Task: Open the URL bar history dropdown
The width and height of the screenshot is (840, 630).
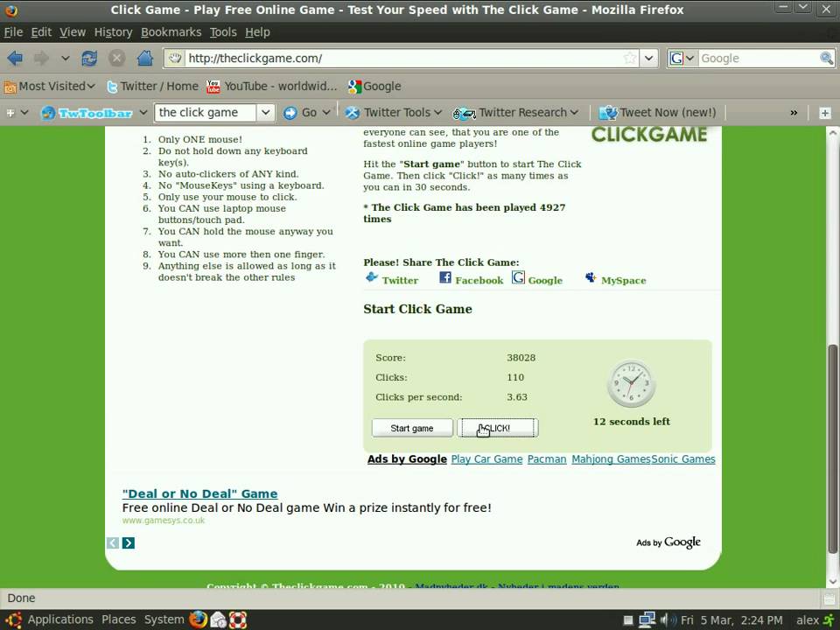Action: [648, 58]
